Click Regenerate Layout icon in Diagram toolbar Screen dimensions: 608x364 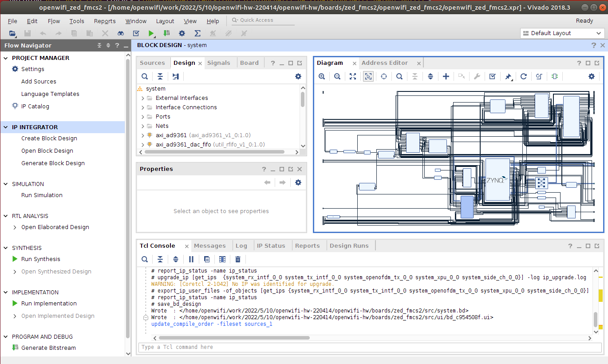(524, 76)
